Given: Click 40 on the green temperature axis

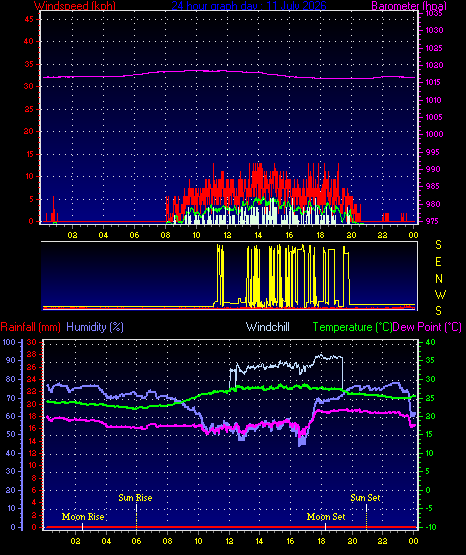Looking at the screenshot, I should [430, 342].
